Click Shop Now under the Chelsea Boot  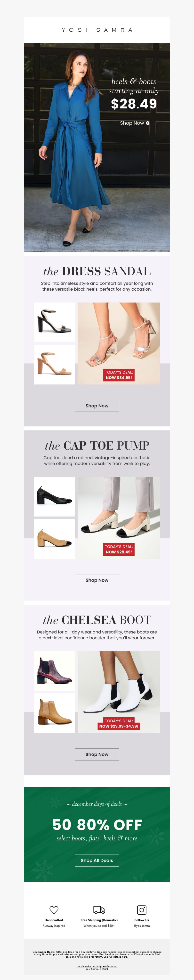(x=97, y=754)
